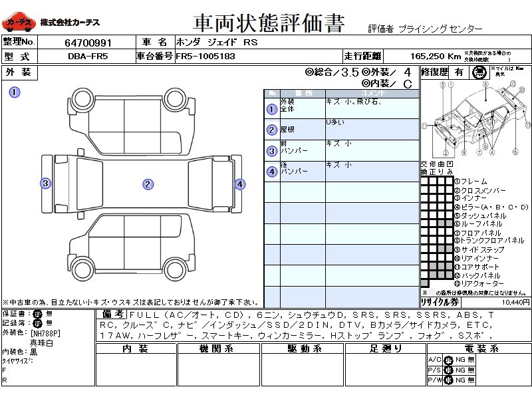This screenshot has height=399, width=532.
Task: Click ⑬リアクォーター entry
Action: [x=479, y=284]
